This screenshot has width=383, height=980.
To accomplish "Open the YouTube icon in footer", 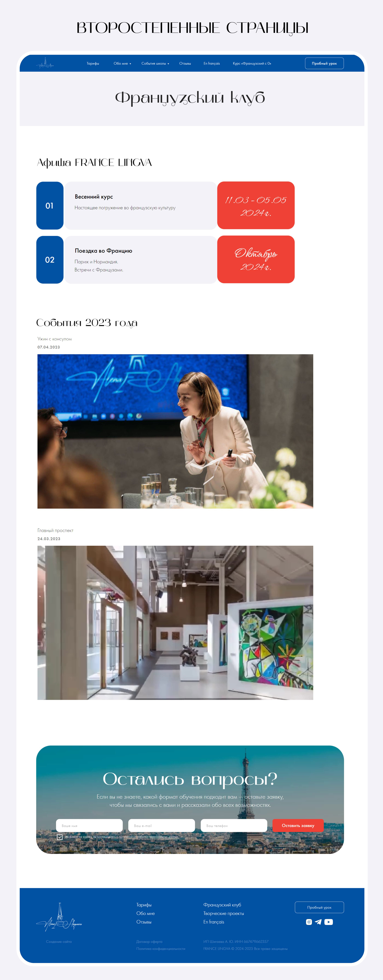I will tap(329, 922).
